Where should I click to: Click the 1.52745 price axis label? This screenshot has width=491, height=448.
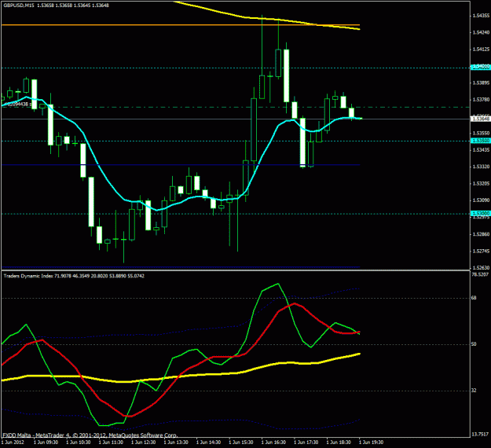coord(482,251)
